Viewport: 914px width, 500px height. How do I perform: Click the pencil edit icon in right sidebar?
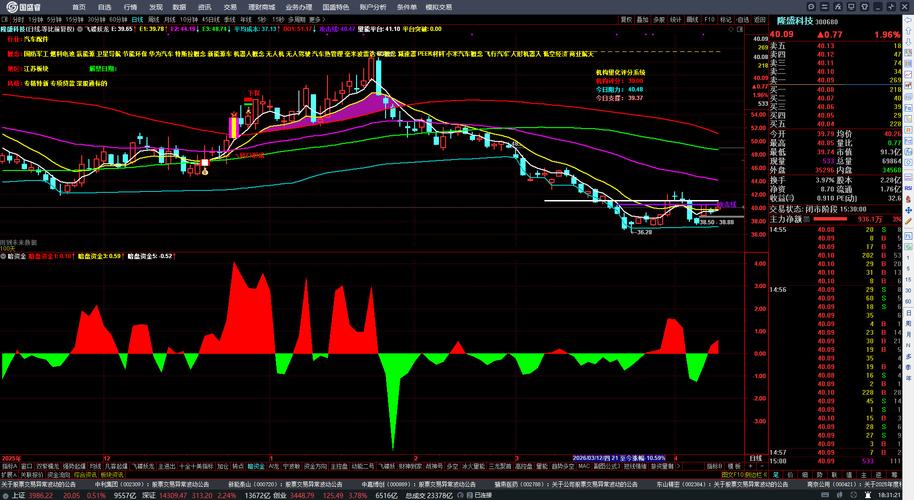909,221
